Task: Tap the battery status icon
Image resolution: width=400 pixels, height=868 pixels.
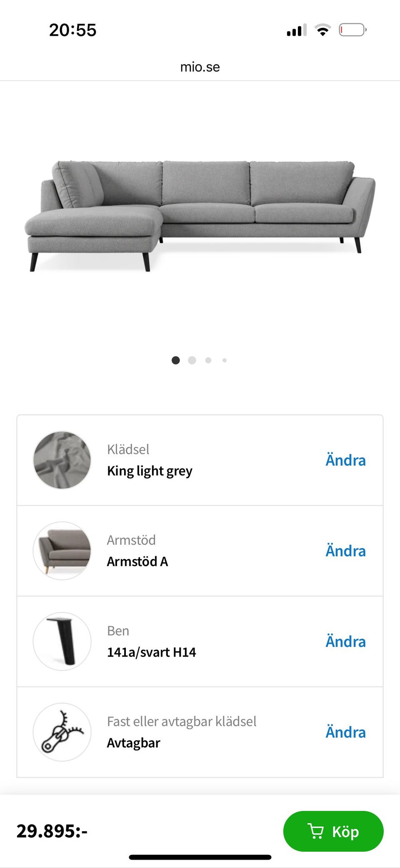Action: [x=352, y=30]
